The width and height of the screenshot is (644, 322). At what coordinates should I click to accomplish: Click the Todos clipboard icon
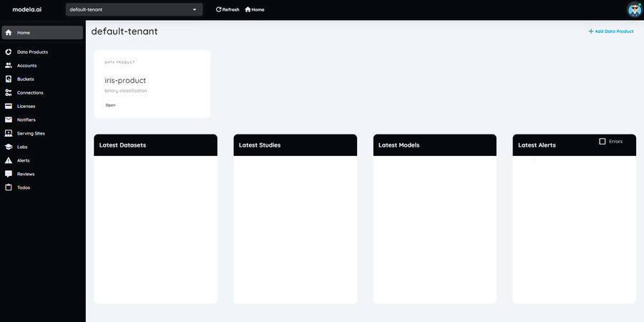click(x=8, y=187)
